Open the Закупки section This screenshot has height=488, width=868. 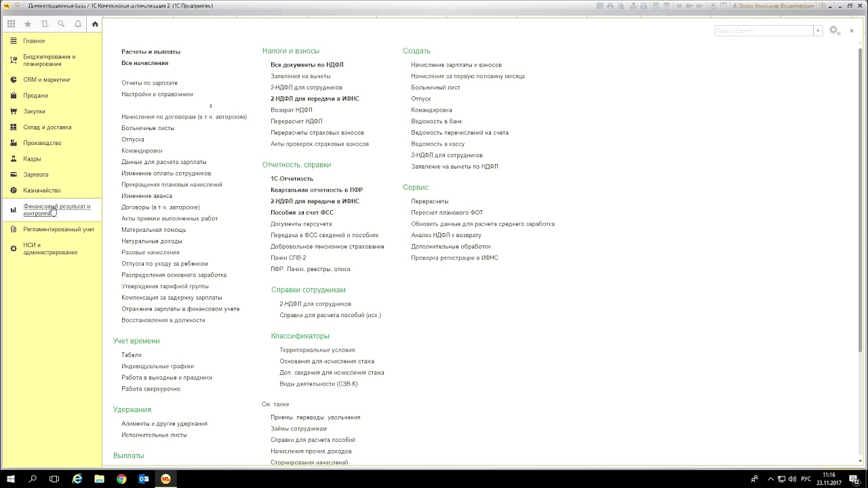click(34, 111)
